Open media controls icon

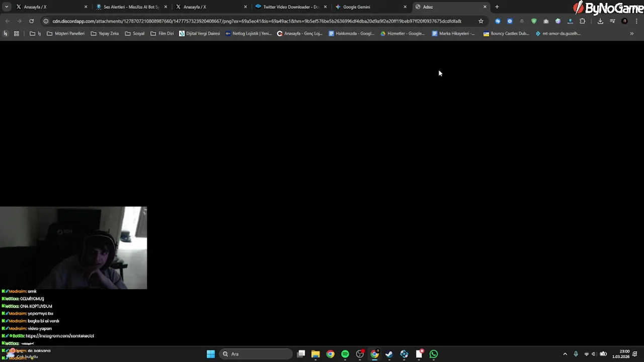612,21
